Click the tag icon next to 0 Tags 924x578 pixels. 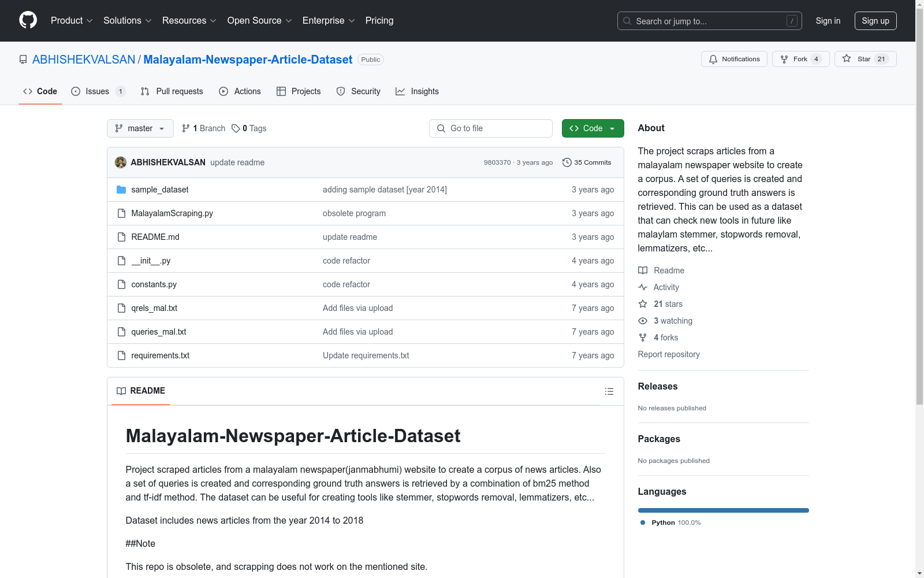(x=236, y=128)
